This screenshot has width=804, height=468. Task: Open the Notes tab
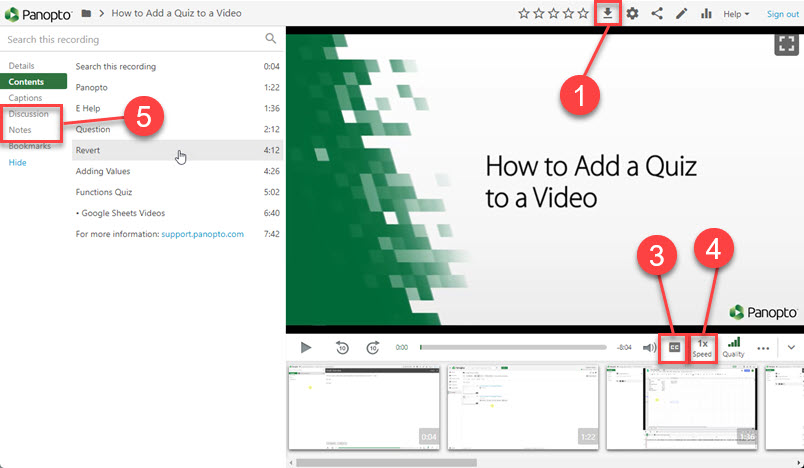(19, 130)
